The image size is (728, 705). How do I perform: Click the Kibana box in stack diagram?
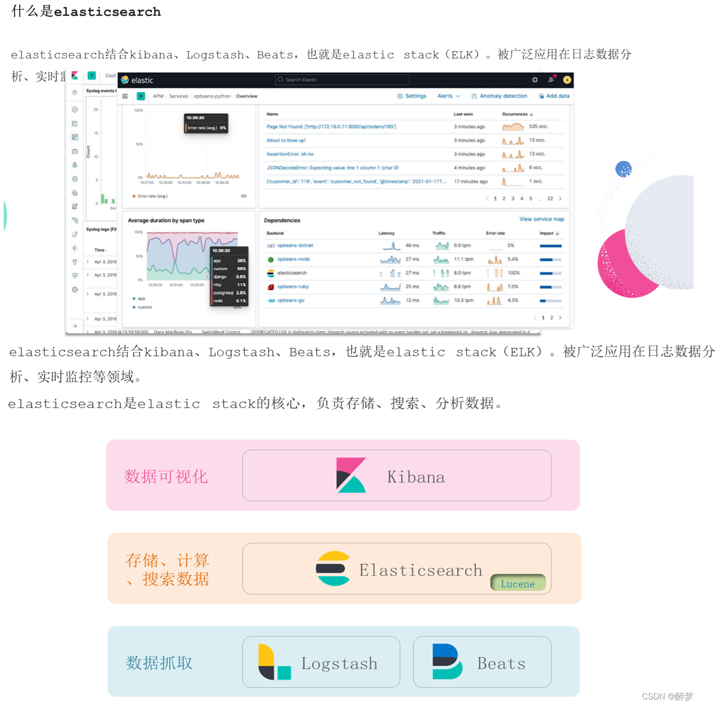[397, 475]
